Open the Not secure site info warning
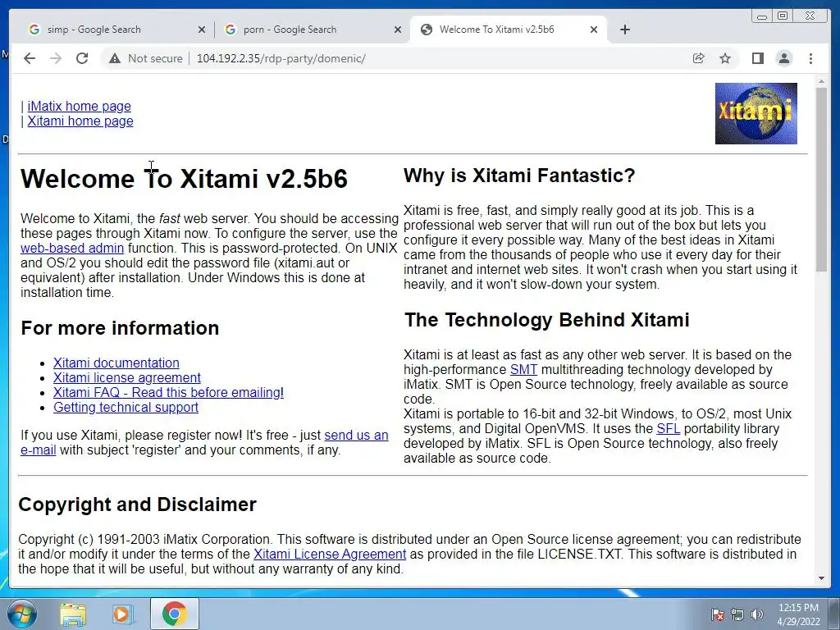This screenshot has width=840, height=630. click(146, 58)
